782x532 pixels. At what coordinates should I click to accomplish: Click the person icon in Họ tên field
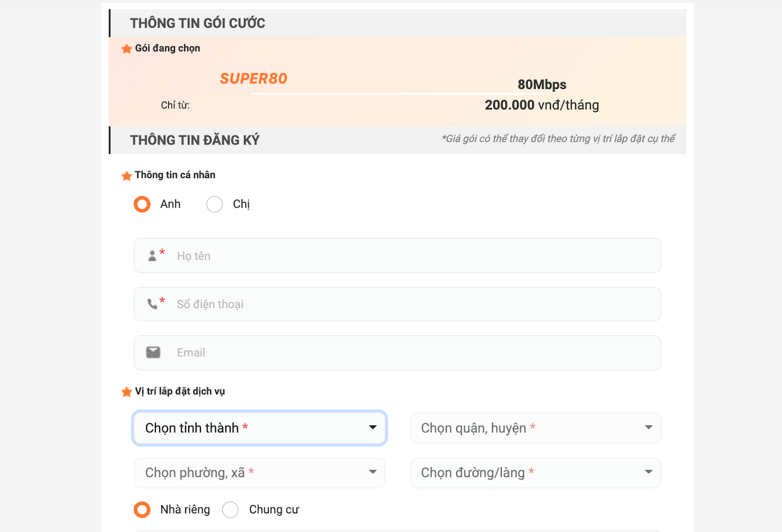[152, 255]
